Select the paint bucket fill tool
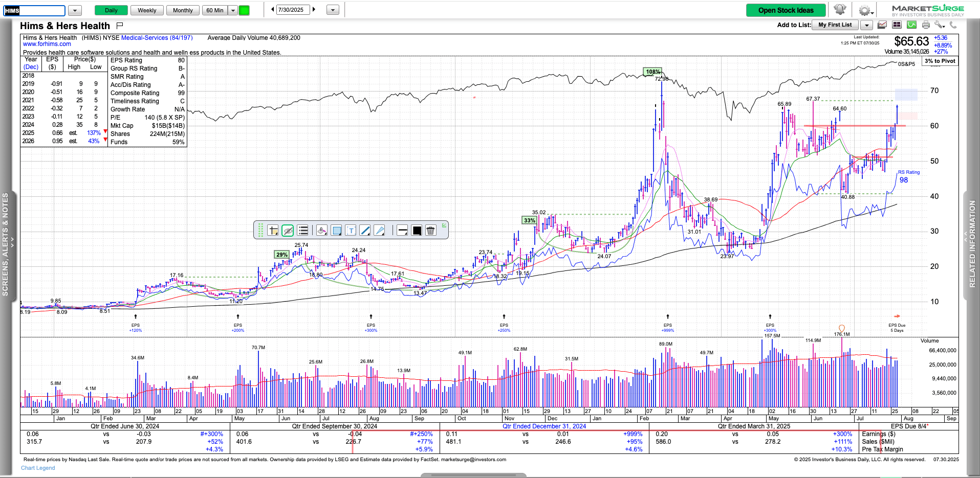 click(321, 231)
